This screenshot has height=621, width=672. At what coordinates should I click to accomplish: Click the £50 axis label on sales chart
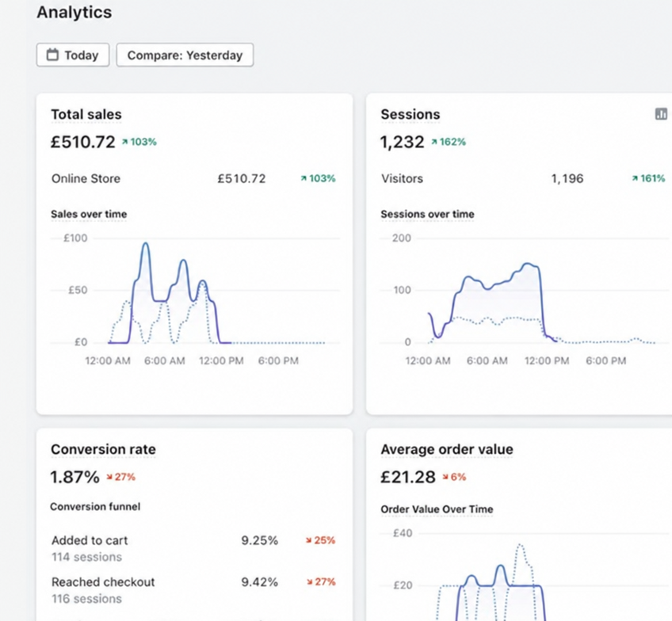pyautogui.click(x=78, y=290)
